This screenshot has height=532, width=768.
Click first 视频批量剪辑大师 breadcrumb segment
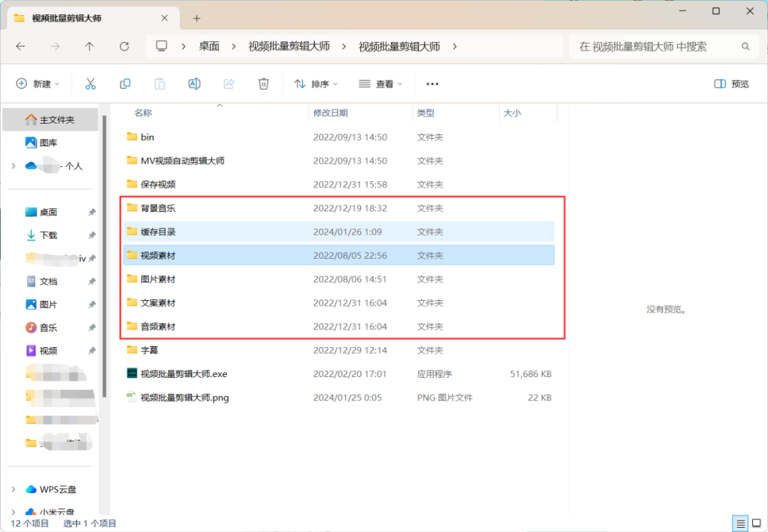click(289, 46)
